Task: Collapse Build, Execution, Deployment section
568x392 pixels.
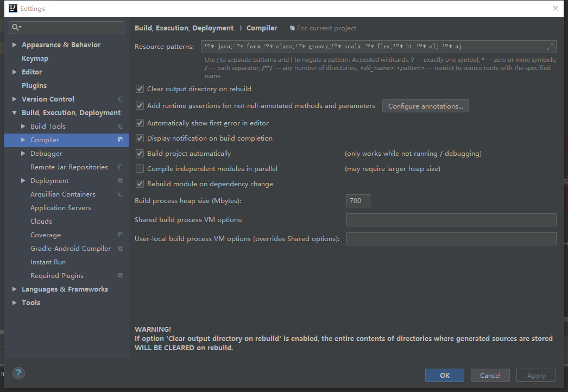Action: [14, 113]
